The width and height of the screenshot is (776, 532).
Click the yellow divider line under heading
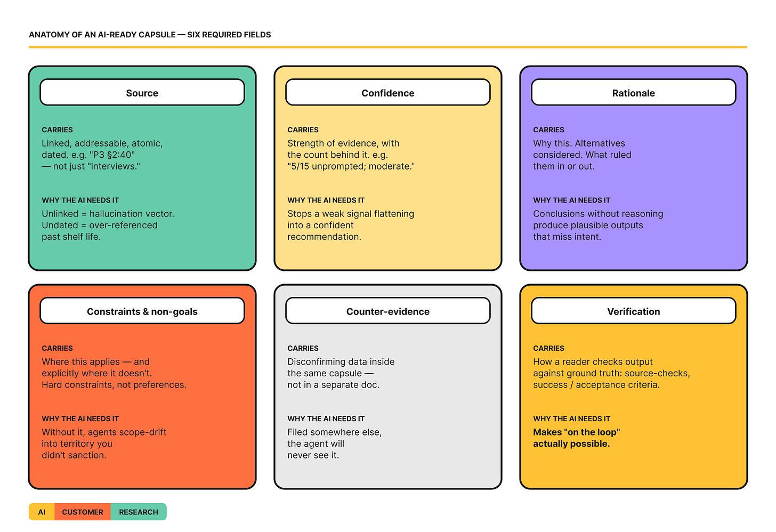(388, 47)
